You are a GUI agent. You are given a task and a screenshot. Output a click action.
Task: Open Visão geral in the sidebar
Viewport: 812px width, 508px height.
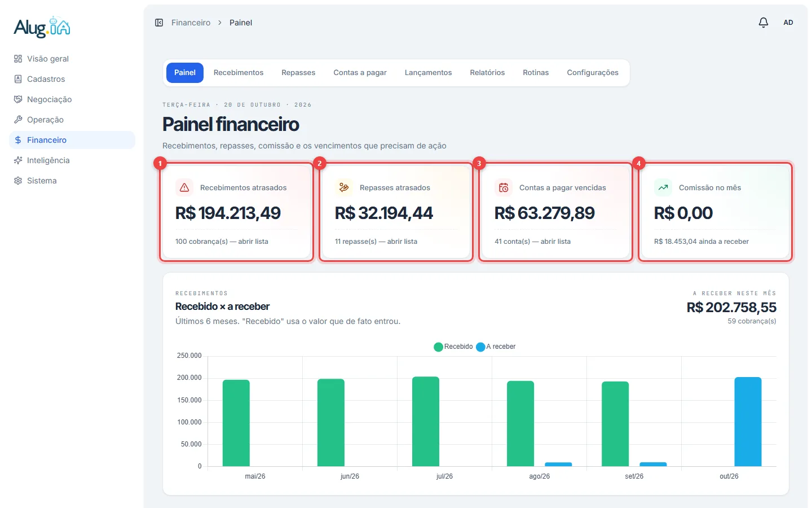72,59
